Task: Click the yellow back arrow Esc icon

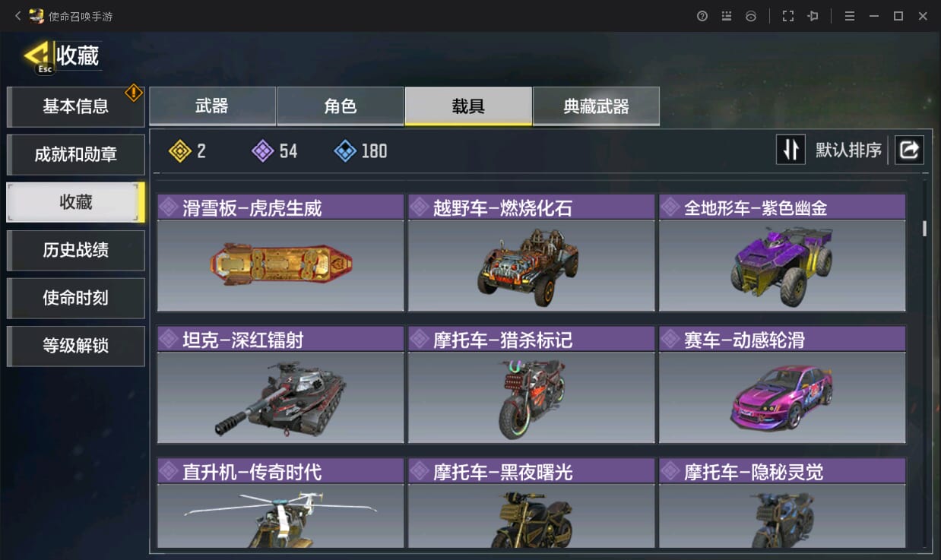Action: (x=38, y=56)
